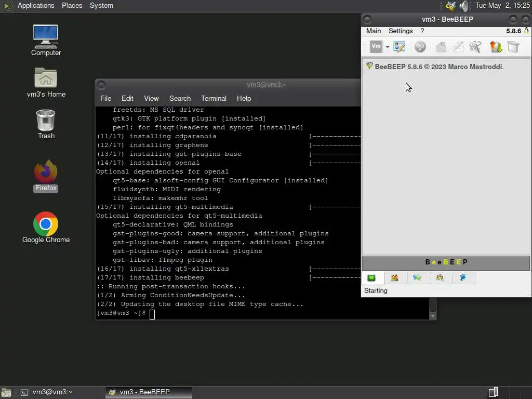532x399 pixels.
Task: Click the 'Starting' status bar text in BeeBEEP
Action: point(376,291)
